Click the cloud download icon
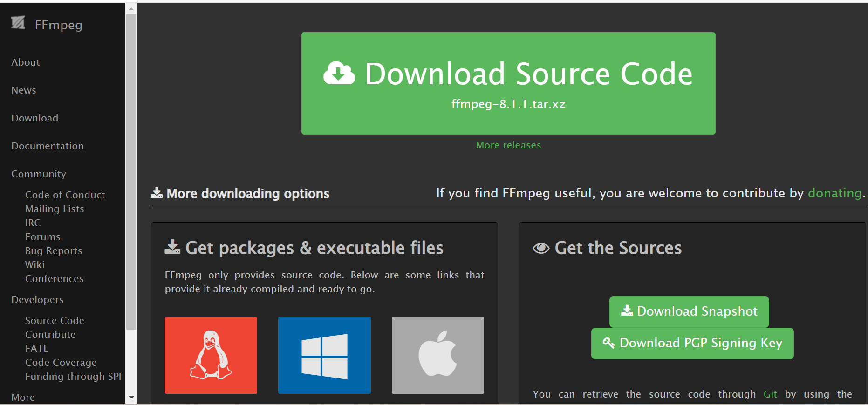Image resolution: width=868 pixels, height=405 pixels. pyautogui.click(x=339, y=74)
